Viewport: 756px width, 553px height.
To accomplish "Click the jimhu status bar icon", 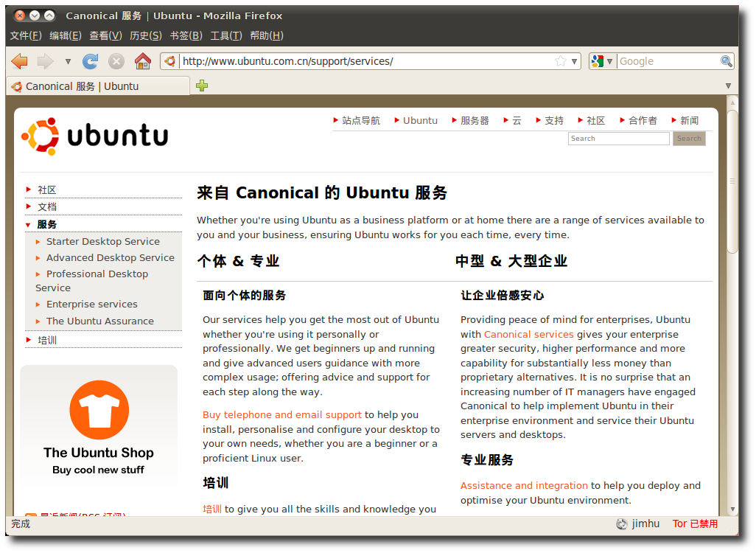I will [622, 524].
